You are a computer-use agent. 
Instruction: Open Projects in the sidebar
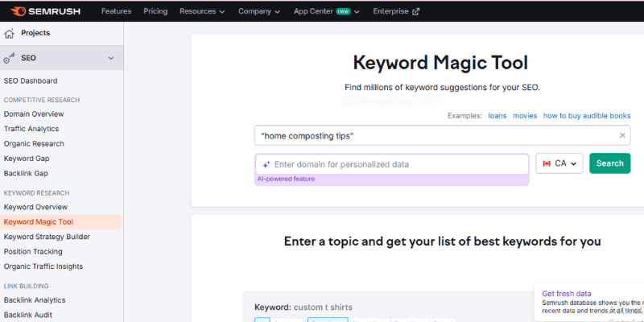[35, 33]
